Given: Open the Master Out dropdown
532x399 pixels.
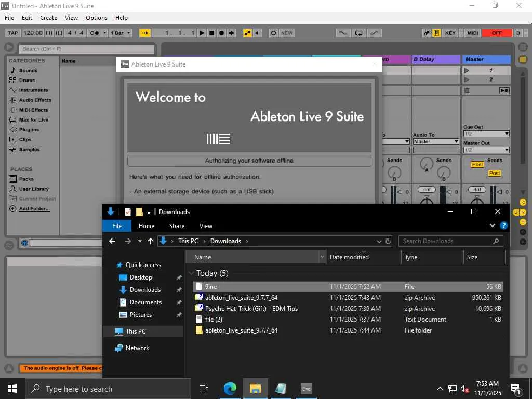Looking at the screenshot, I should point(486,150).
